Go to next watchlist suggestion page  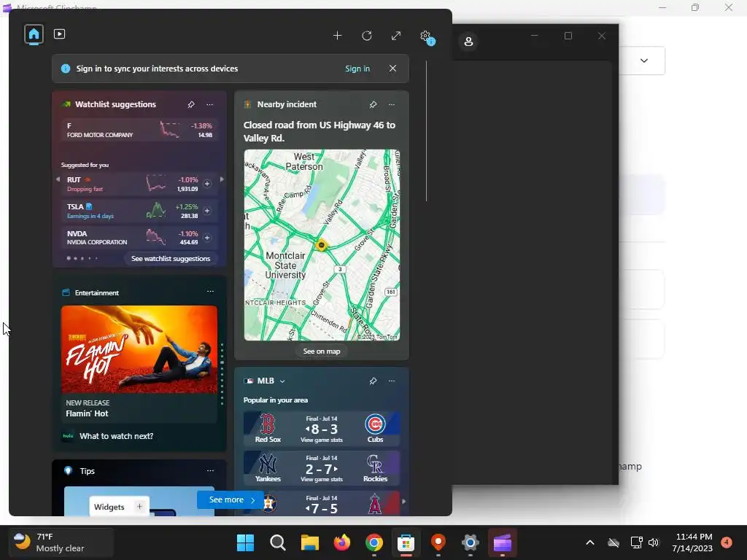click(222, 179)
